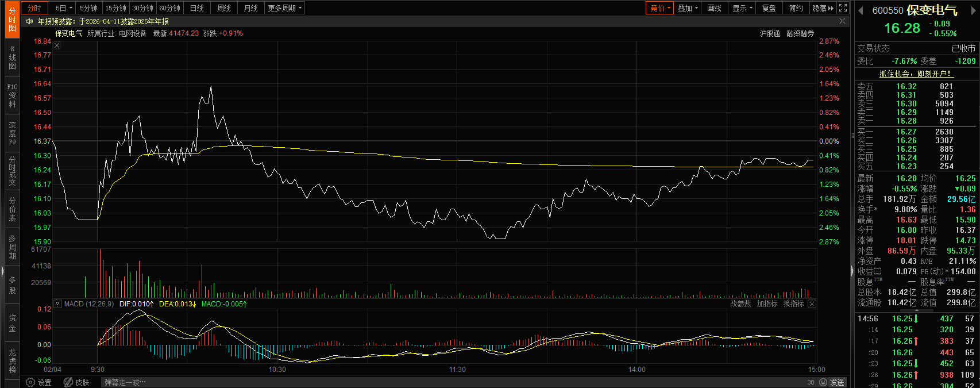Viewport: 980px width, 388px height.
Task: Click the speaker announcement icon
Action: click(29, 21)
